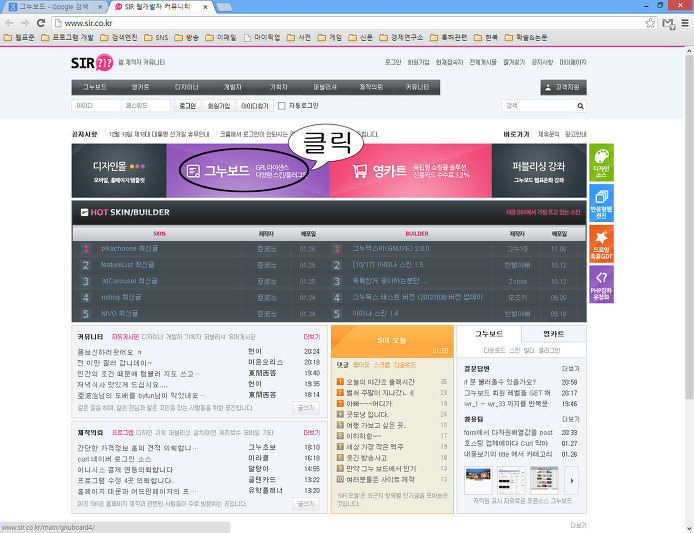
Task: Open 더보기 in the 커뮤니티 section
Action: pyautogui.click(x=312, y=337)
